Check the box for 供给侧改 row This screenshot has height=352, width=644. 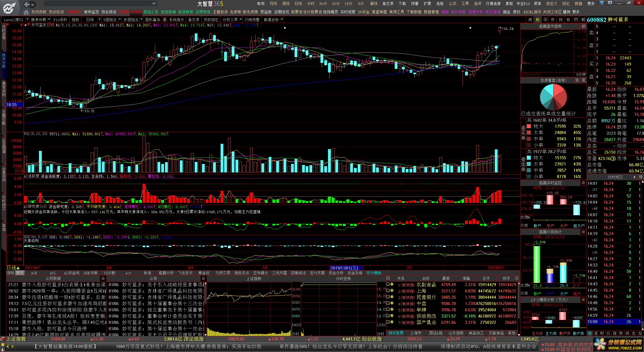[x=388, y=316]
